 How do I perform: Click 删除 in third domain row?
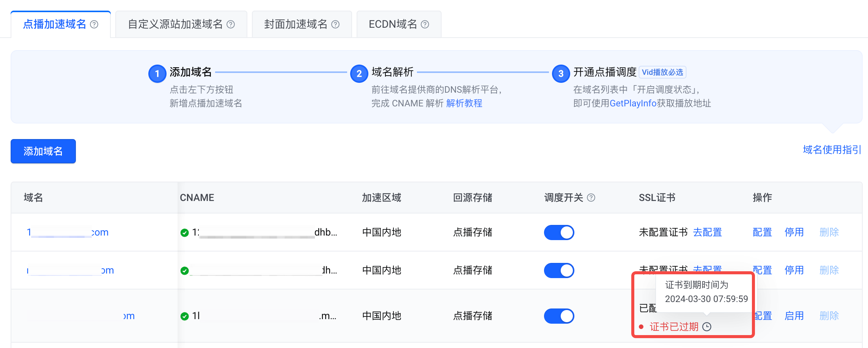click(829, 316)
